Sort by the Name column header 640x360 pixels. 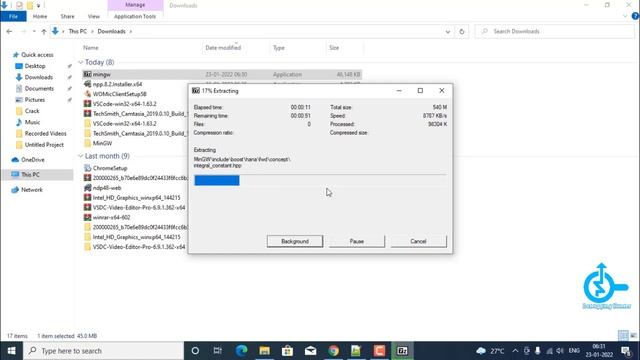pyautogui.click(x=91, y=48)
